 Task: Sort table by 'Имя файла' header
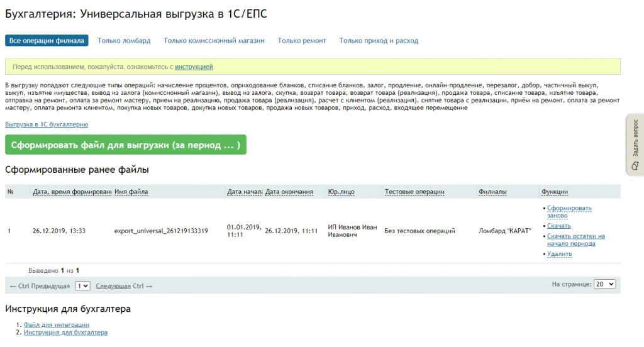[x=131, y=192]
